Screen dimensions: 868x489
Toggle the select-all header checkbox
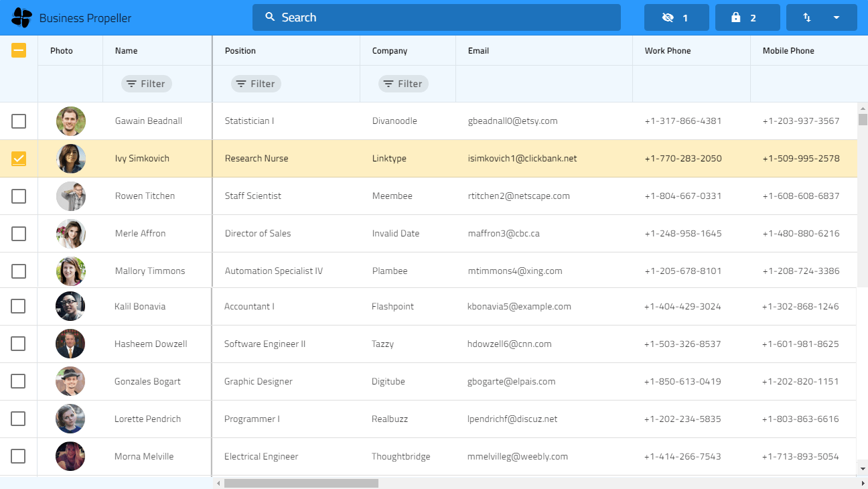click(19, 50)
